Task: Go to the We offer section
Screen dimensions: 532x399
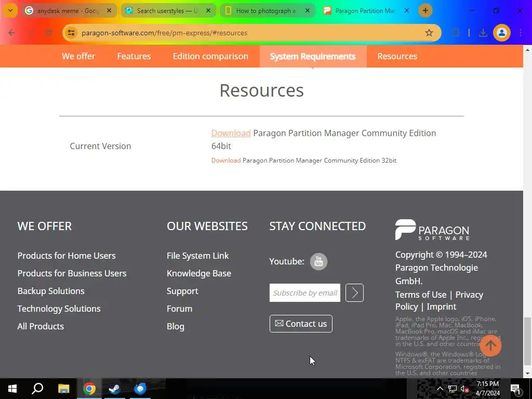Action: pos(78,56)
